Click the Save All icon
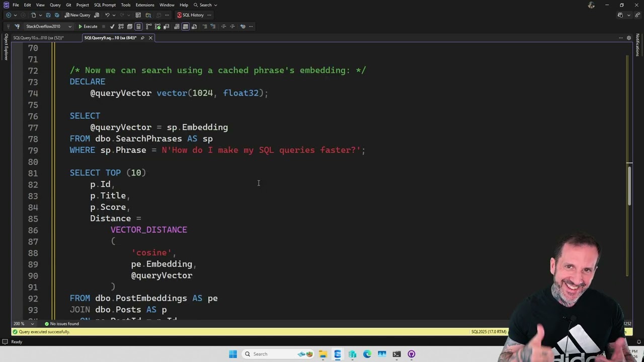The height and width of the screenshot is (362, 644). [56, 15]
